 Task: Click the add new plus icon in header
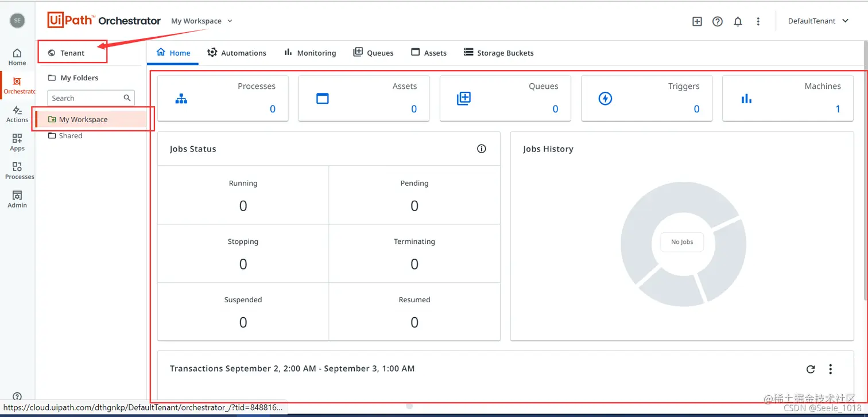697,21
